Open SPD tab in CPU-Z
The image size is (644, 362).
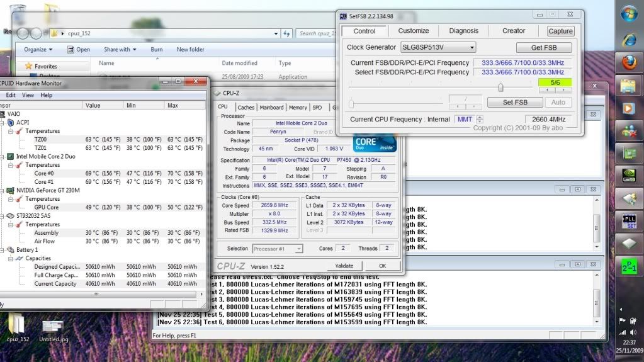[317, 107]
